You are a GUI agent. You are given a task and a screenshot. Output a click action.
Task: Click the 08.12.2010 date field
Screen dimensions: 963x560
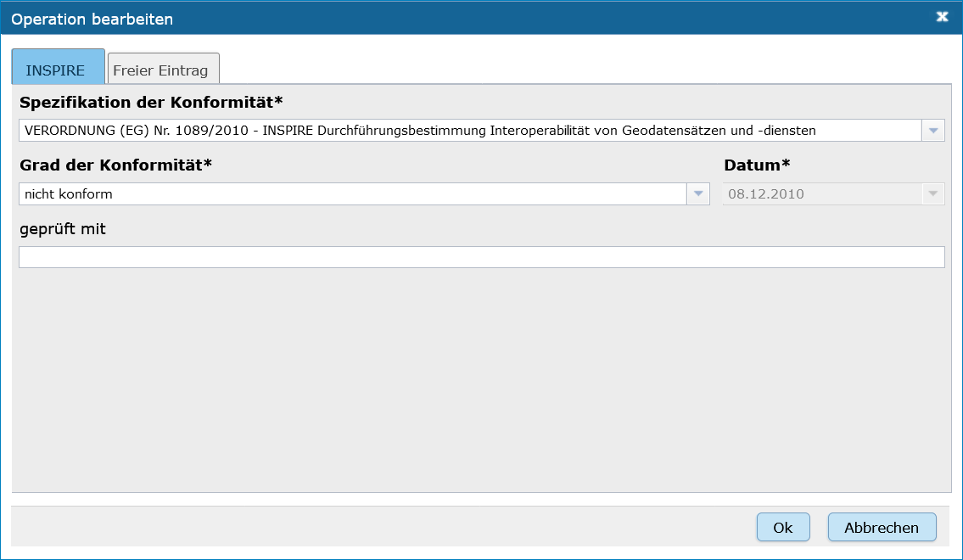[x=823, y=194]
